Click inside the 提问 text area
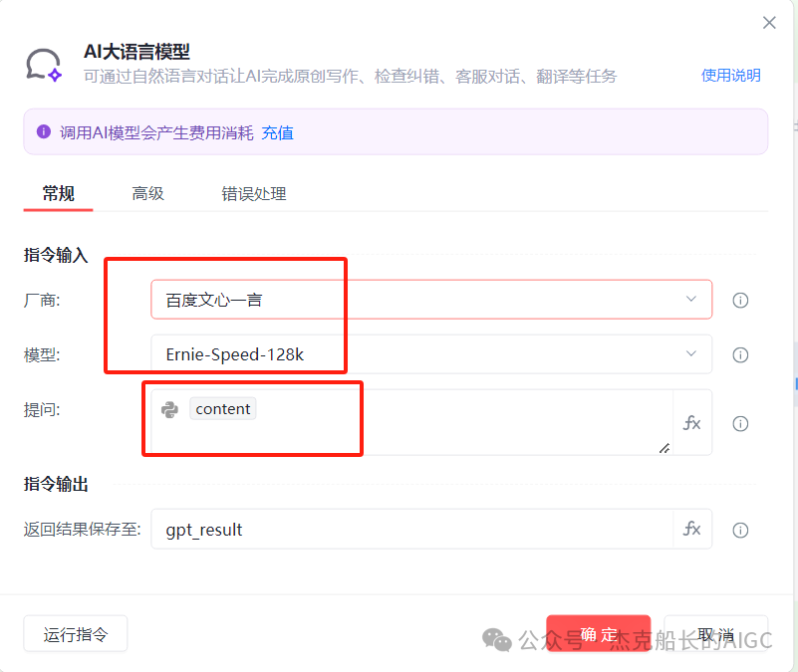The image size is (798, 672). click(x=411, y=422)
